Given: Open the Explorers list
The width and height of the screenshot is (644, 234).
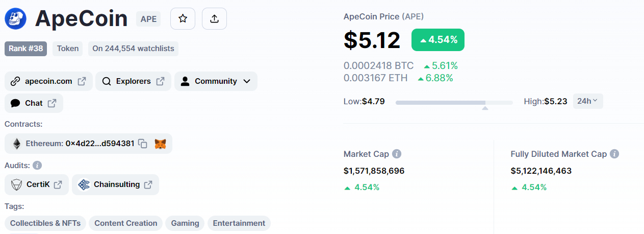Looking at the screenshot, I should point(133,81).
